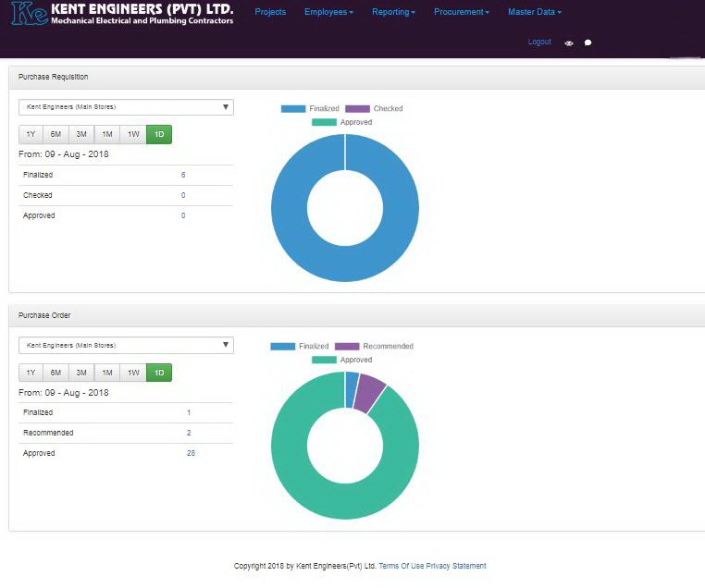Go to Projects in the navbar
The image size is (705, 588).
pyautogui.click(x=270, y=12)
